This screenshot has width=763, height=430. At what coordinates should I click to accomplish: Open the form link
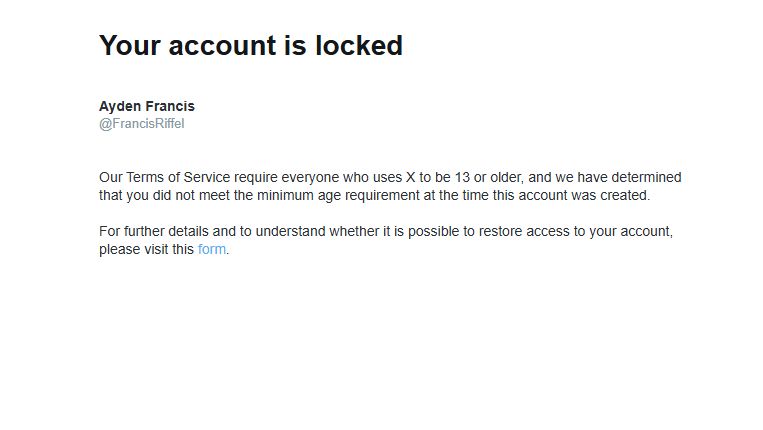pos(212,250)
